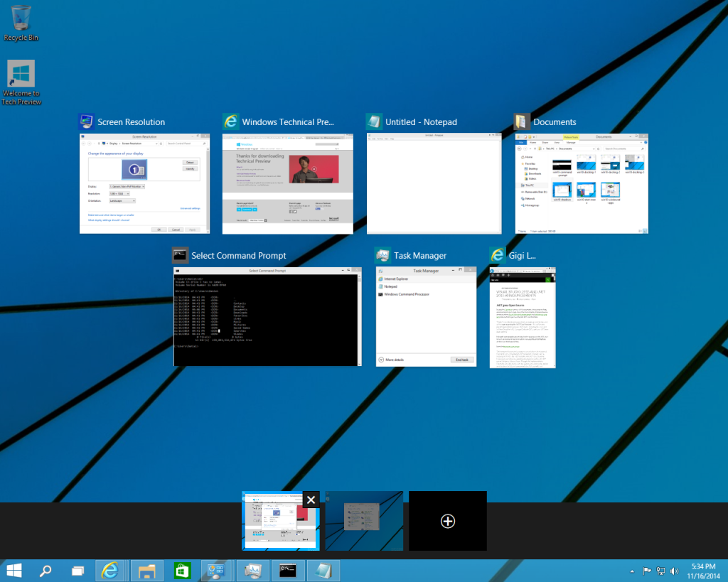728x582 pixels.
Task: Click the Windows Technical Pre... title text
Action: tap(288, 122)
